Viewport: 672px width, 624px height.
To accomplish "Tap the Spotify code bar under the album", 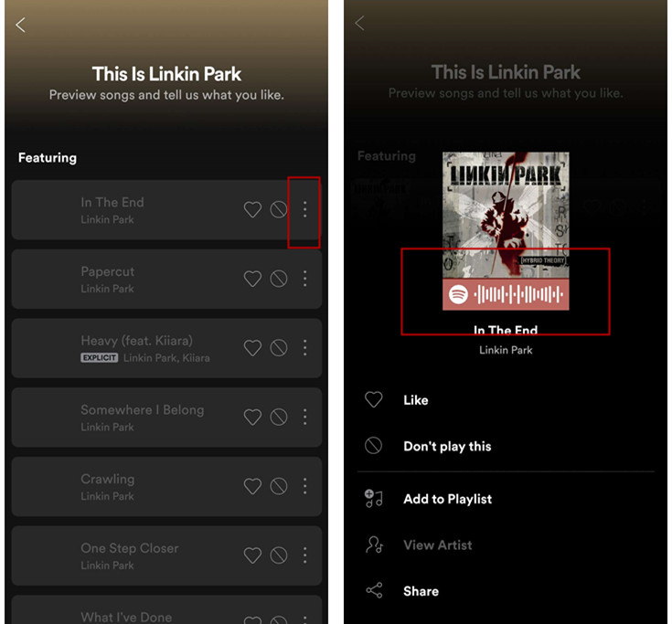I will [x=506, y=295].
